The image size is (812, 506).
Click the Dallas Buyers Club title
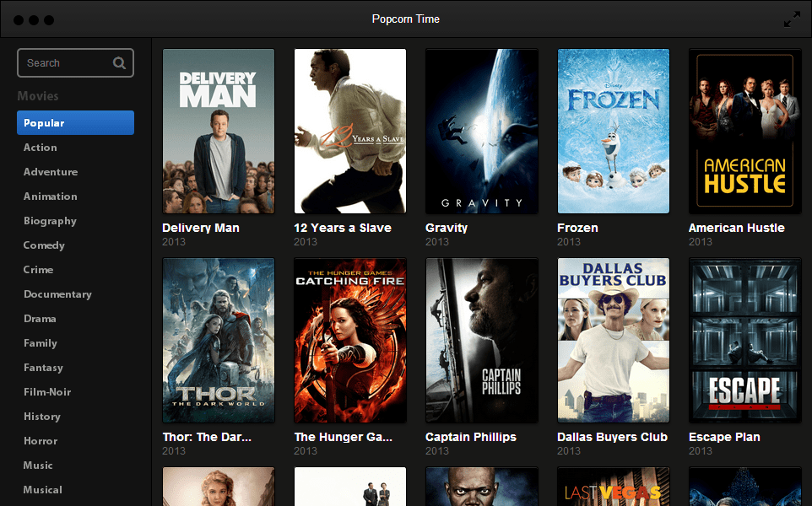(x=612, y=437)
